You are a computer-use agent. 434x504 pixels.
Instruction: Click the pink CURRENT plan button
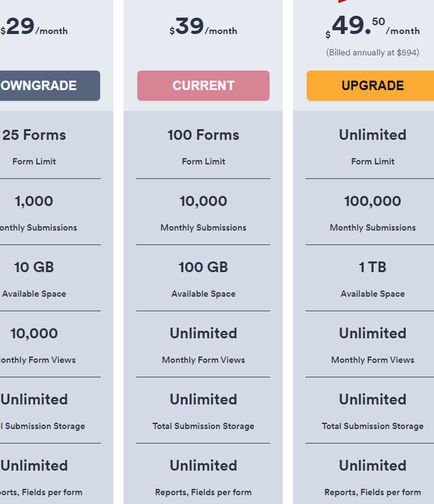(x=203, y=86)
